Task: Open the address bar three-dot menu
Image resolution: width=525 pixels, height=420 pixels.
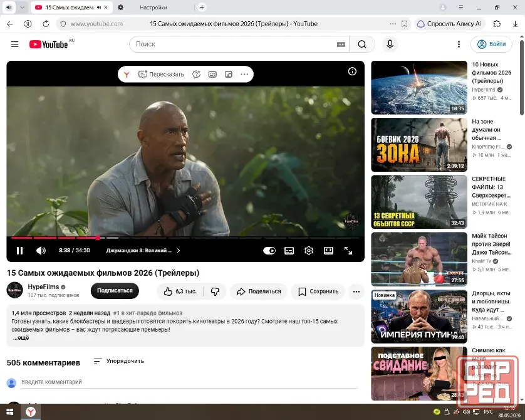Action: click(x=393, y=24)
